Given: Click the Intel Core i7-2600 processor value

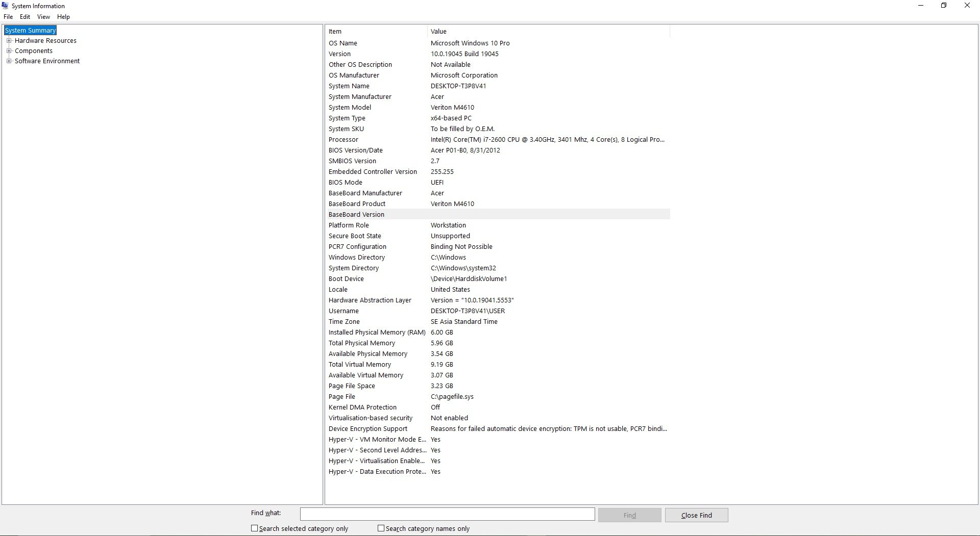Looking at the screenshot, I should pos(548,140).
